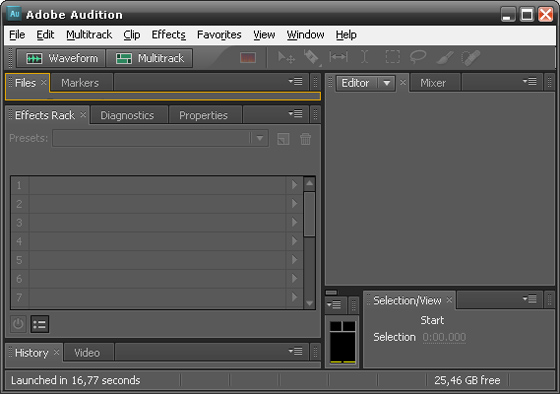560x394 pixels.
Task: Switch to the Video tab
Action: coord(87,353)
